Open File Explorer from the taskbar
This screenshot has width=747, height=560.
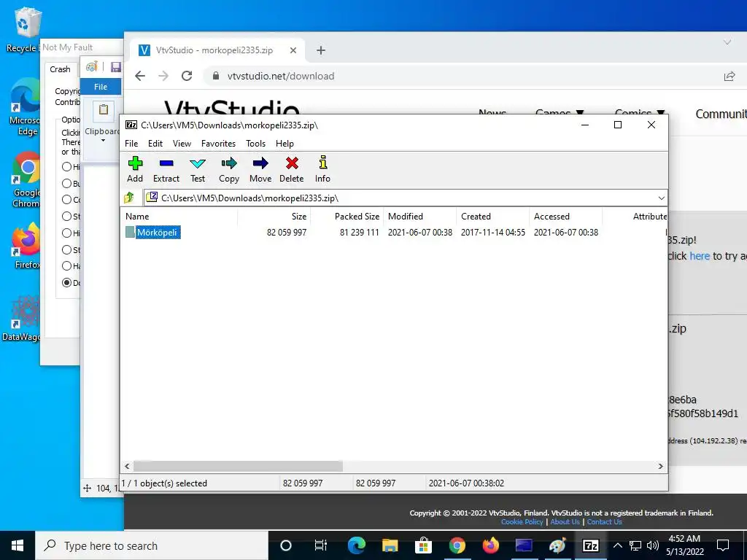pyautogui.click(x=390, y=545)
